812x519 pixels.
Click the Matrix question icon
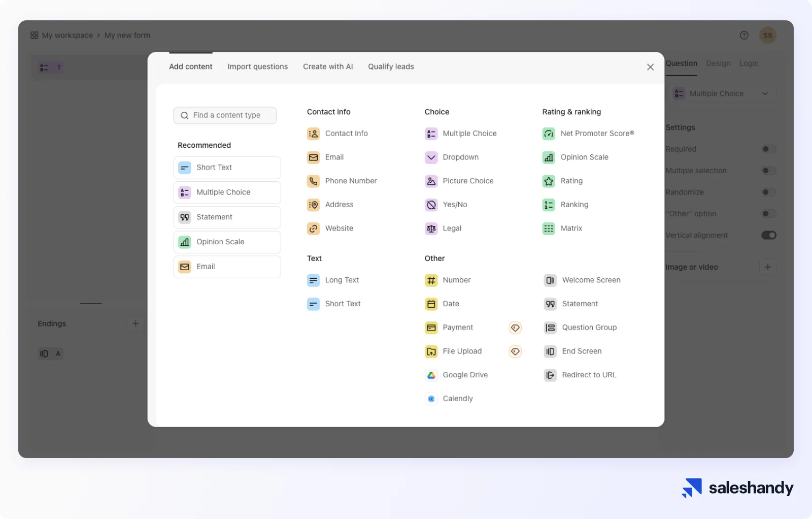pos(549,229)
